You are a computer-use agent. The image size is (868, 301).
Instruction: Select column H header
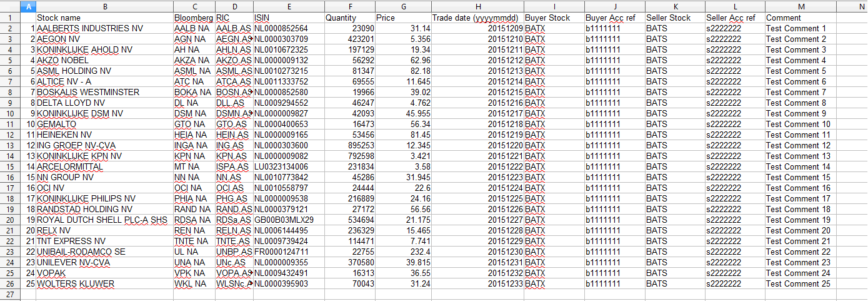coord(477,6)
